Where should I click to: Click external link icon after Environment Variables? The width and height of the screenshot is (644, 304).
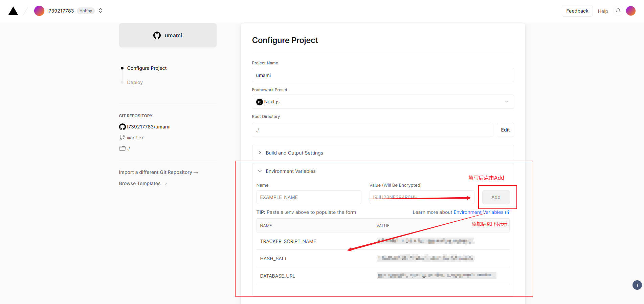(507, 212)
